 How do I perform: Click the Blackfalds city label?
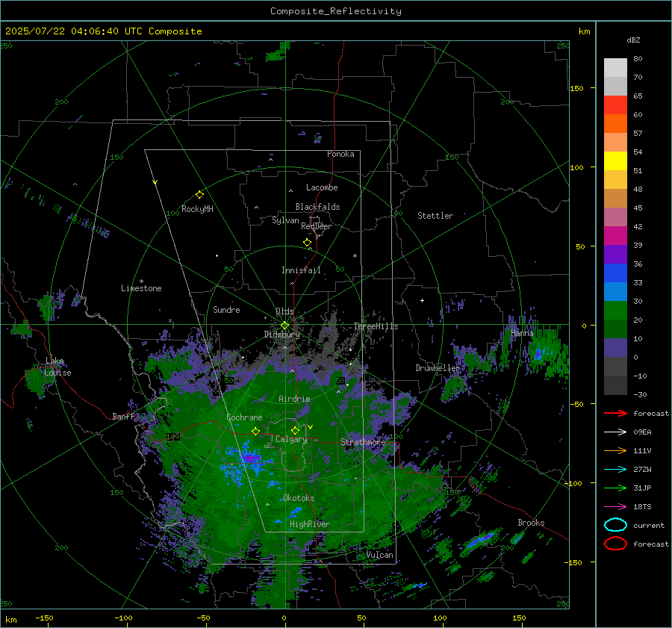[317, 207]
